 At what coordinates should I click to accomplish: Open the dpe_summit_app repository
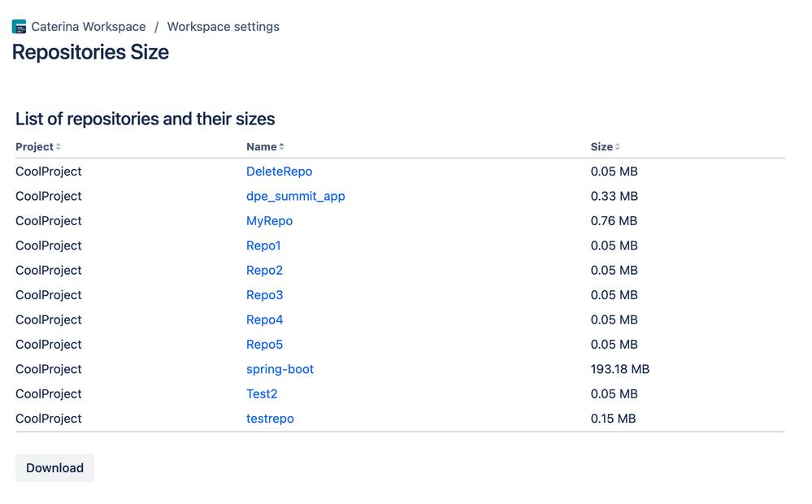pos(295,196)
